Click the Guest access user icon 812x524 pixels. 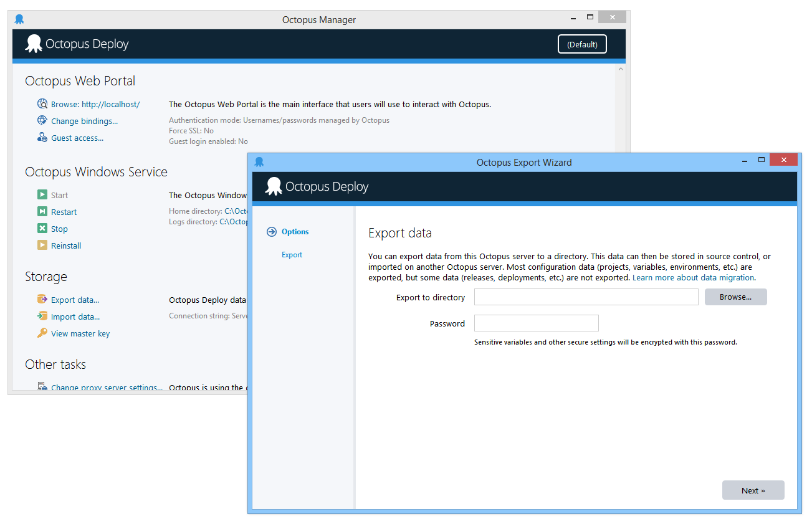click(41, 138)
